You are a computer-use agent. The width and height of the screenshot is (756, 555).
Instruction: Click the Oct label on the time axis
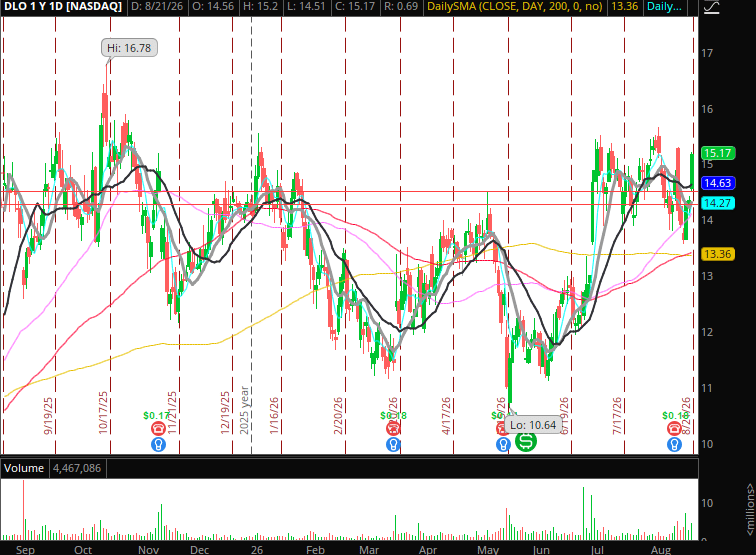(x=83, y=550)
